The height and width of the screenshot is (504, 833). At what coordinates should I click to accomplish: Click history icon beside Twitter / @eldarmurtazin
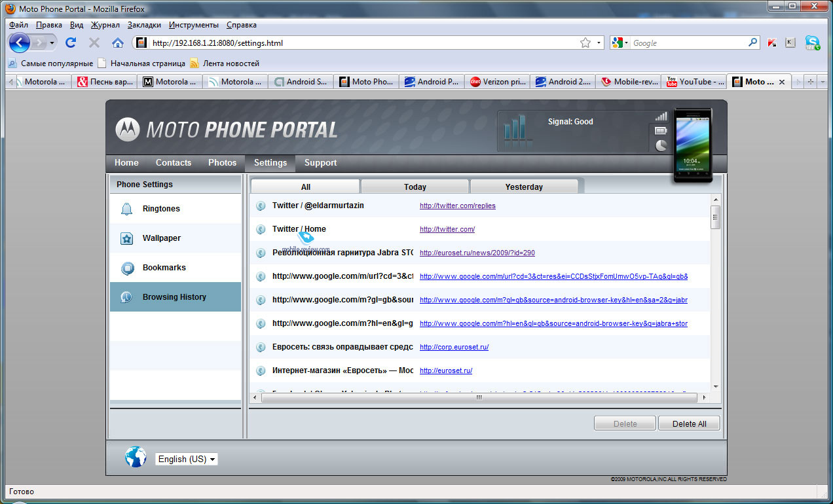(260, 206)
